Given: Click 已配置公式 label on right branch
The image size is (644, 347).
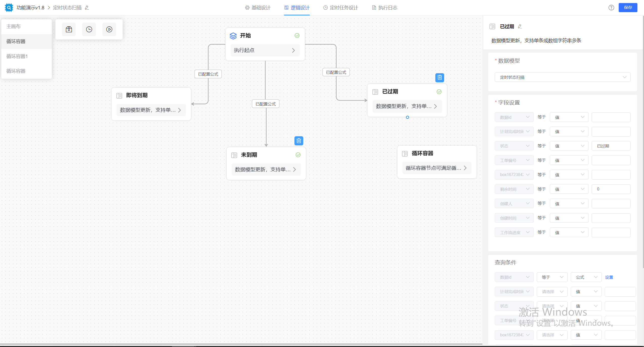Looking at the screenshot, I should pos(336,72).
